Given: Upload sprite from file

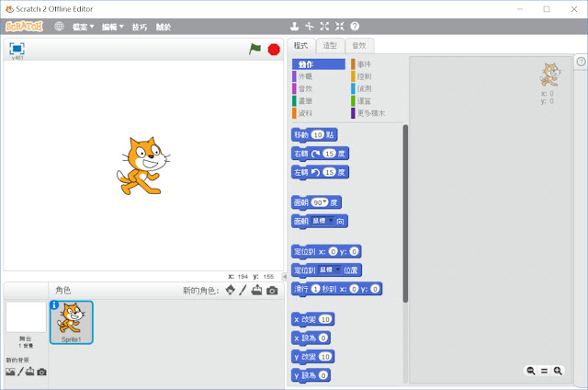Looking at the screenshot, I should 257,290.
